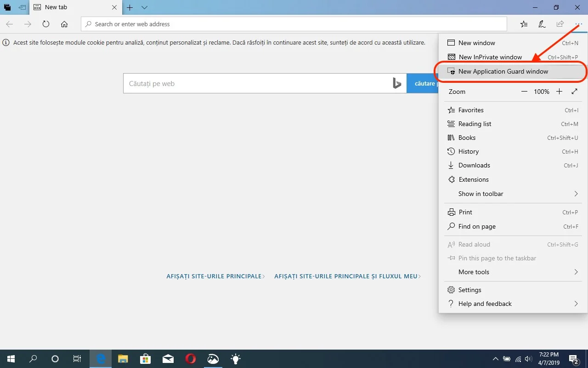588x368 pixels.
Task: Open the Favorites hub star icon
Action: [524, 24]
